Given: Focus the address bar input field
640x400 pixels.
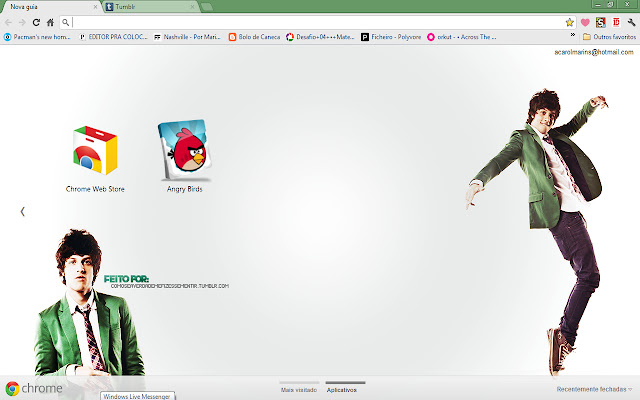Looking at the screenshot, I should click(x=318, y=22).
